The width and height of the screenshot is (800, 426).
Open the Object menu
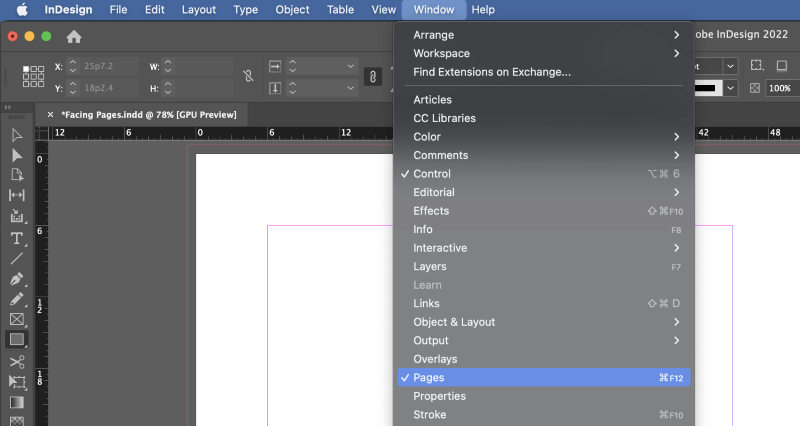pos(292,10)
